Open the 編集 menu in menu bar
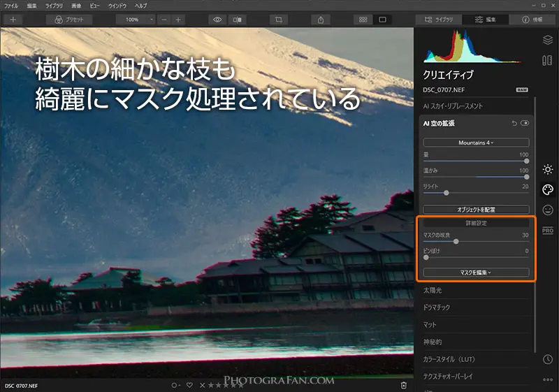 [31, 6]
